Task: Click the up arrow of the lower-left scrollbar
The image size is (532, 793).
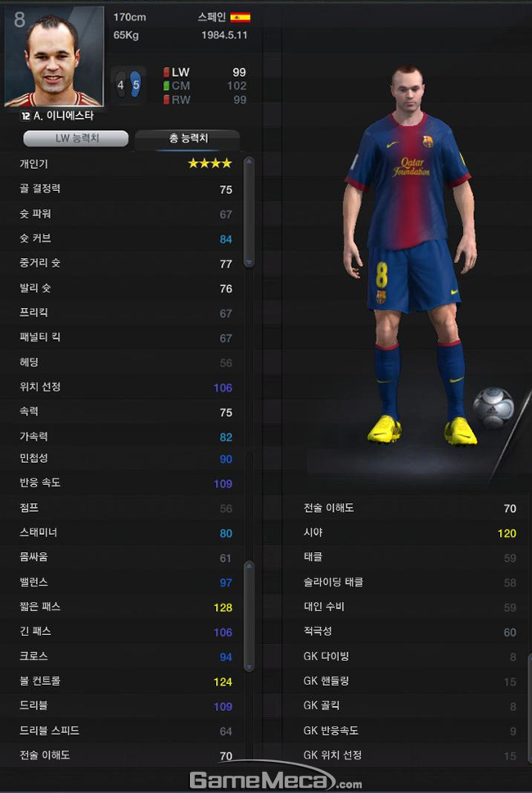Action: coord(249,566)
